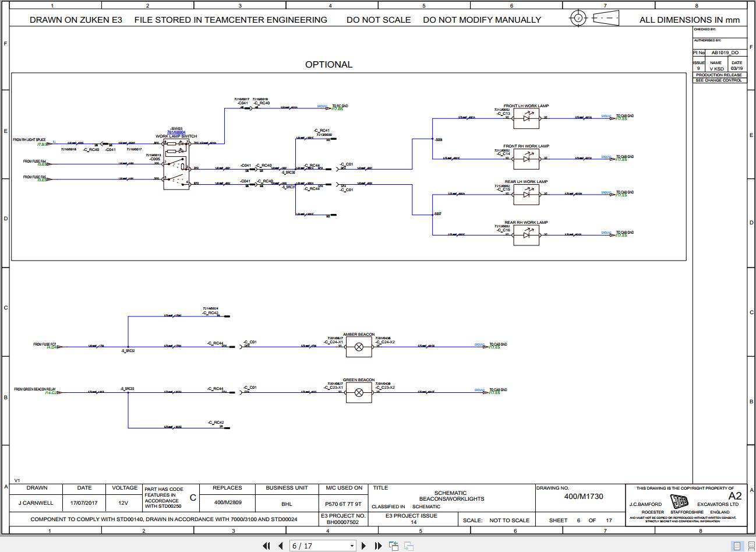The image size is (756, 552).
Task: Follow the /14.C2 green beacon relay reference
Action: [51, 393]
